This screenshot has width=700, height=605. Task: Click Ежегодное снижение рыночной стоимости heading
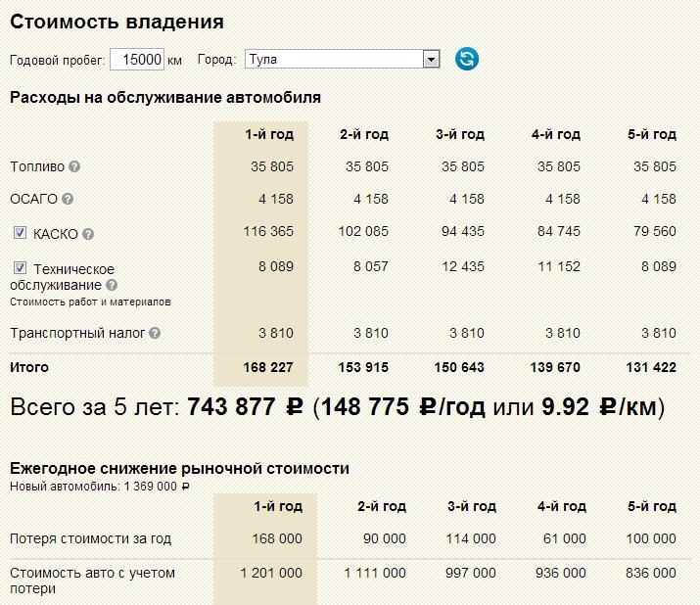pos(179,468)
